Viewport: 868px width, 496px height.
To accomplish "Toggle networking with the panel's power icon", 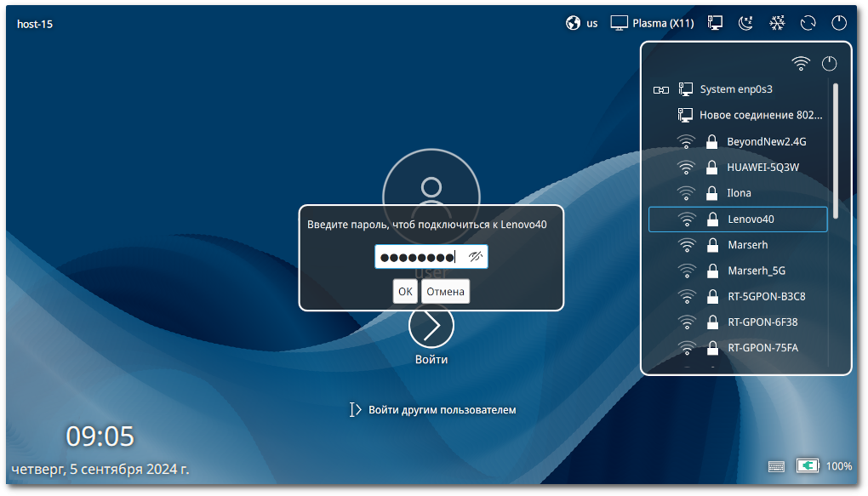I will 830,64.
